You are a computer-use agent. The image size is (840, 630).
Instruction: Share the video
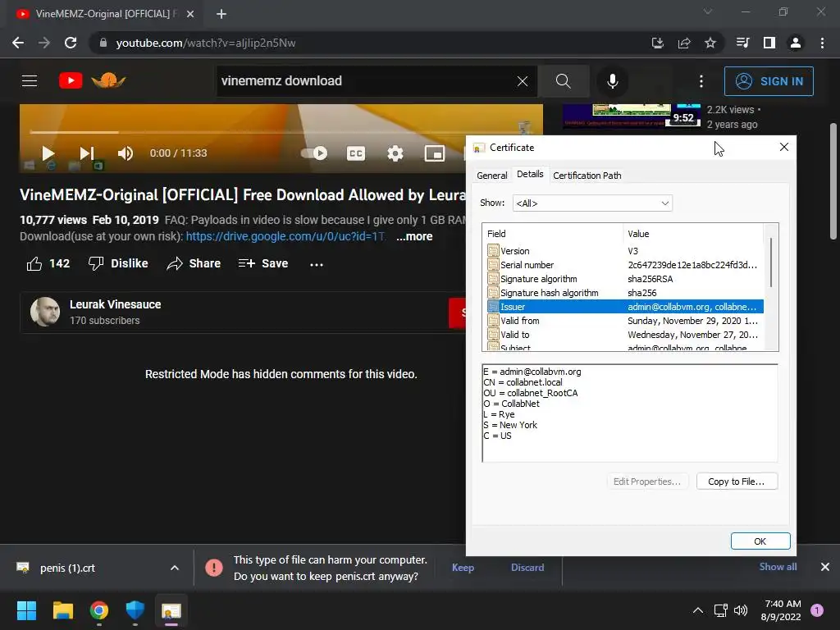coord(194,263)
